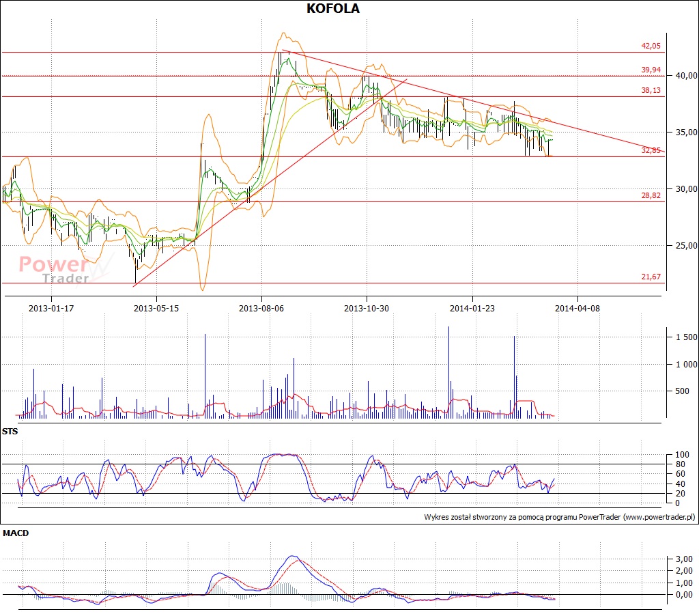Screen dimensions: 699x616
Task: Select the 2013-05-15 date label
Action: [156, 308]
